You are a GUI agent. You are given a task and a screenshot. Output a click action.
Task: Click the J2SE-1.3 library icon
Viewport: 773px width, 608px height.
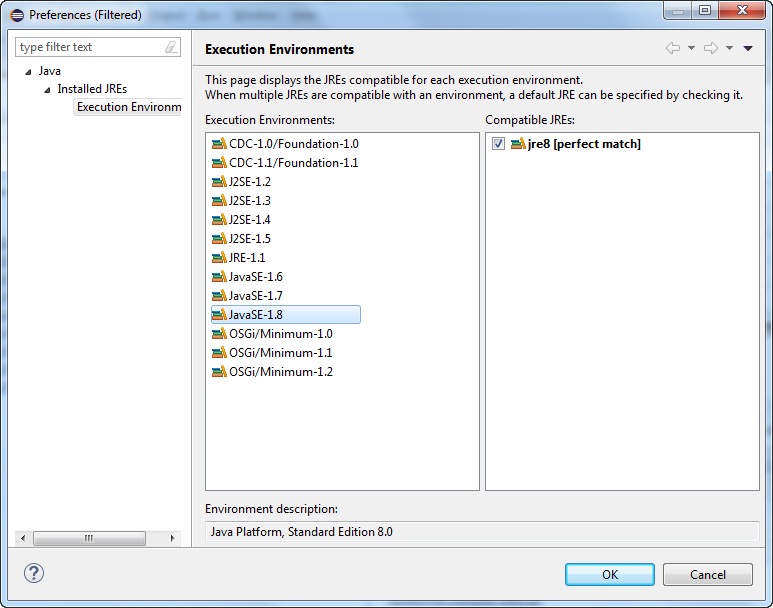[219, 201]
